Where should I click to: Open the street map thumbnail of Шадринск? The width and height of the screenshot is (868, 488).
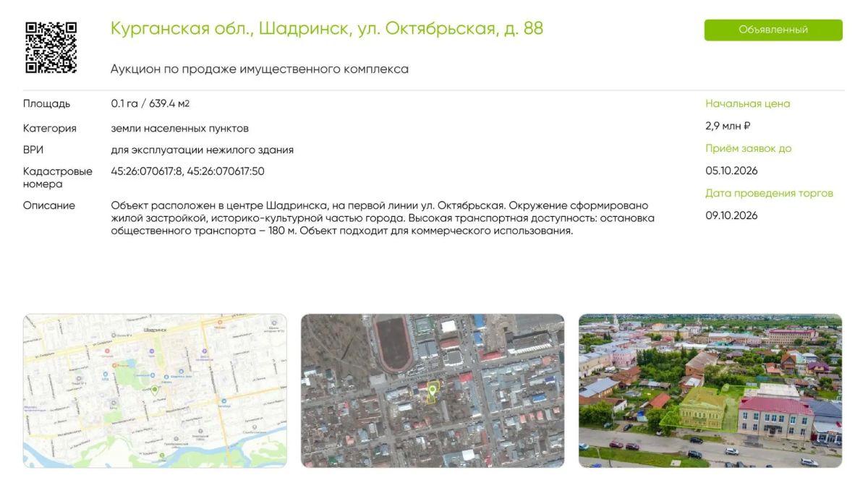pyautogui.click(x=155, y=390)
